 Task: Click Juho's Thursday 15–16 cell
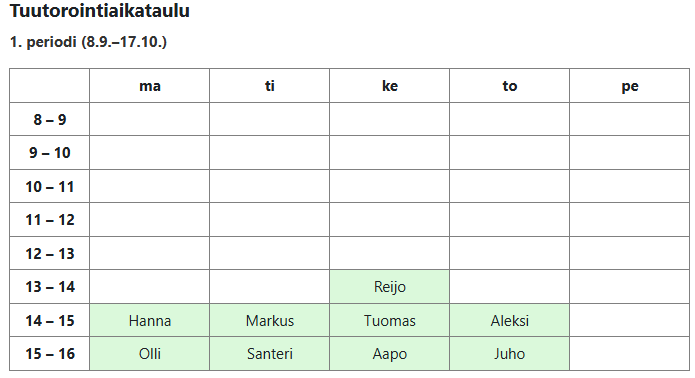(x=509, y=354)
